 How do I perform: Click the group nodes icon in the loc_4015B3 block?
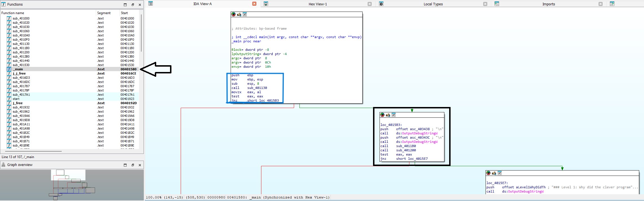394,115
